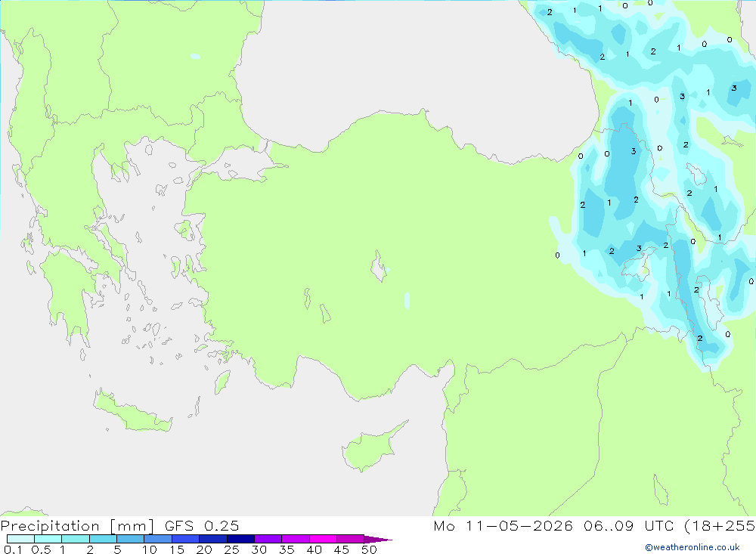Click the legend scale label '0.5'
Image resolution: width=756 pixels, height=554 pixels.
pyautogui.click(x=41, y=549)
